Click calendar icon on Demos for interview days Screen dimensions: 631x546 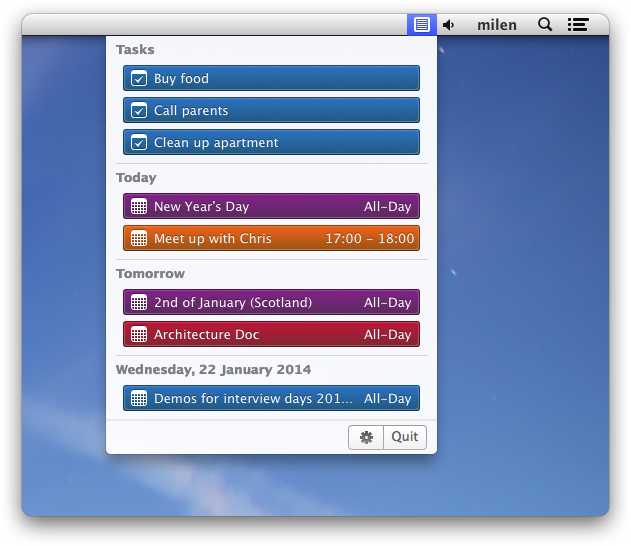(x=139, y=398)
